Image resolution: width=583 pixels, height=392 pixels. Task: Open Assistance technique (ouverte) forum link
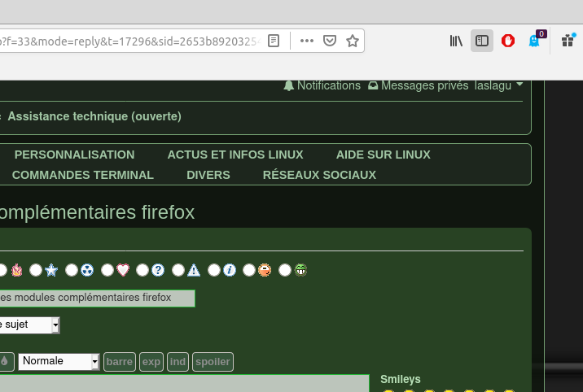(94, 116)
